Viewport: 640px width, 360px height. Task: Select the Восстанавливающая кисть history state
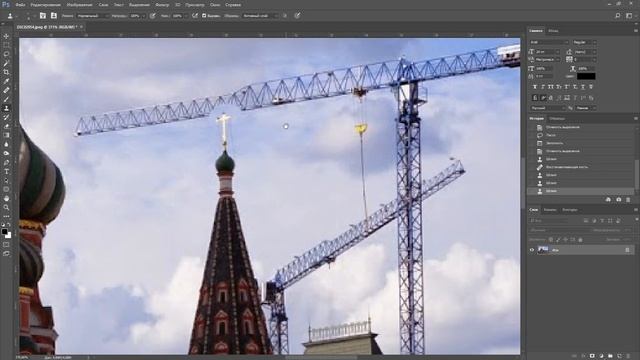tap(567, 167)
